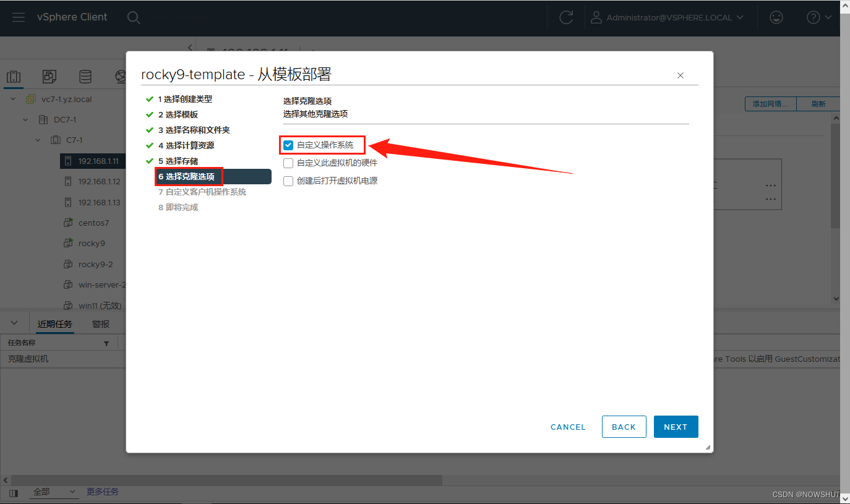This screenshot has height=504, width=850.
Task: Click the VM icon beside rocky9-2
Action: [x=68, y=264]
